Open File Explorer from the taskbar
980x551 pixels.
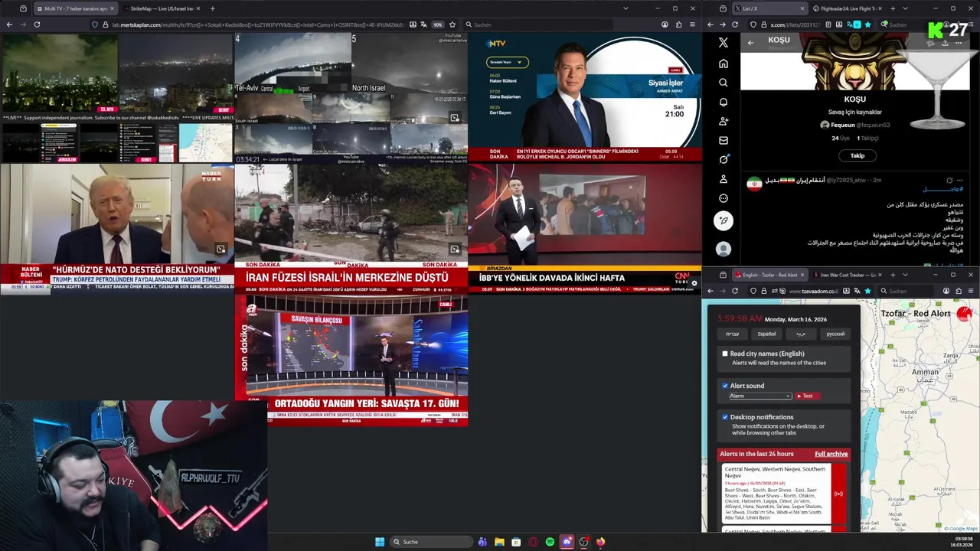[499, 542]
